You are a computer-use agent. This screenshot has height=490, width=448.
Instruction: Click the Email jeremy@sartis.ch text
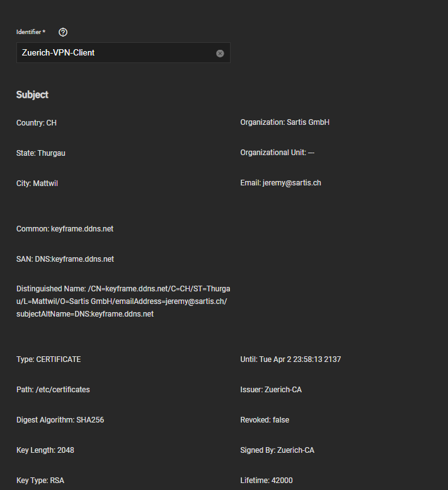point(280,183)
